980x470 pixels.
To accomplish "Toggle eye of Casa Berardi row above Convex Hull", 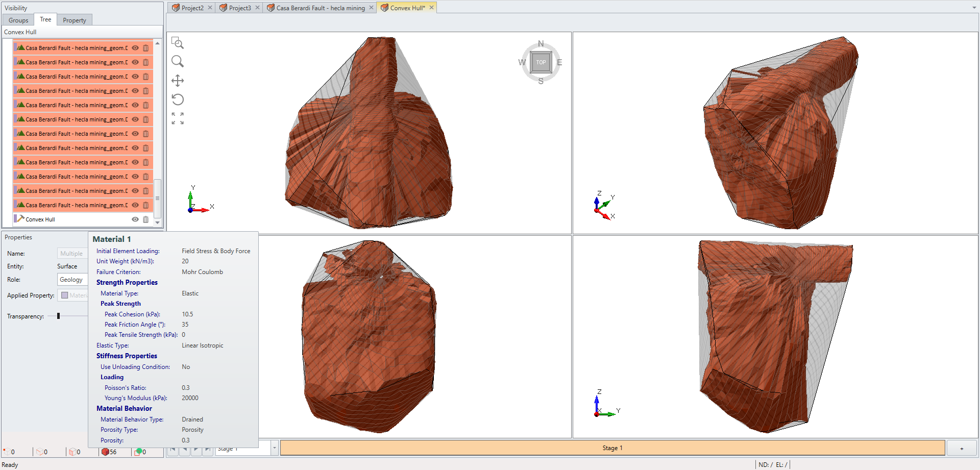I will click(x=135, y=205).
